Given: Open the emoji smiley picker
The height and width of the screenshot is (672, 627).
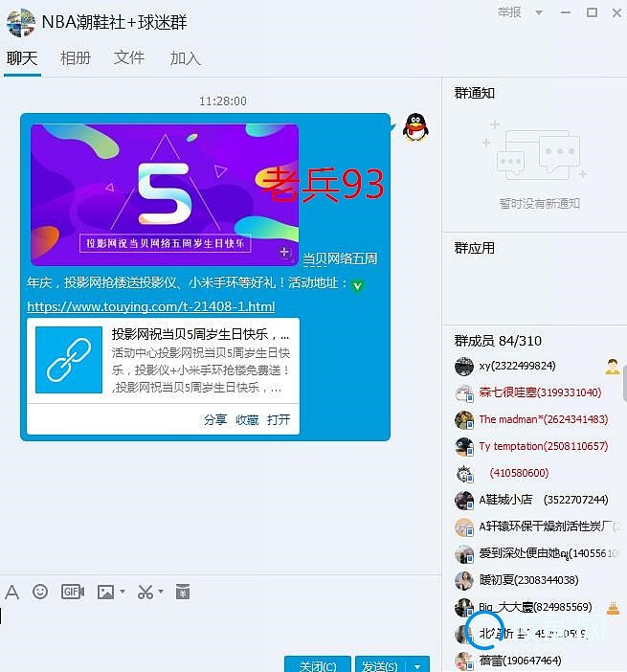Looking at the screenshot, I should click(x=40, y=592).
